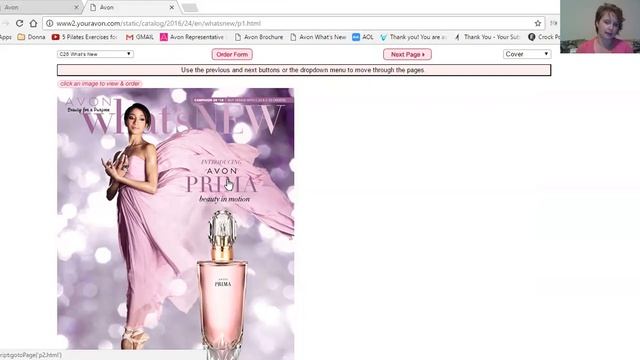This screenshot has height=360, width=640.
Task: Close the active Avon tab
Action: pos(172,7)
